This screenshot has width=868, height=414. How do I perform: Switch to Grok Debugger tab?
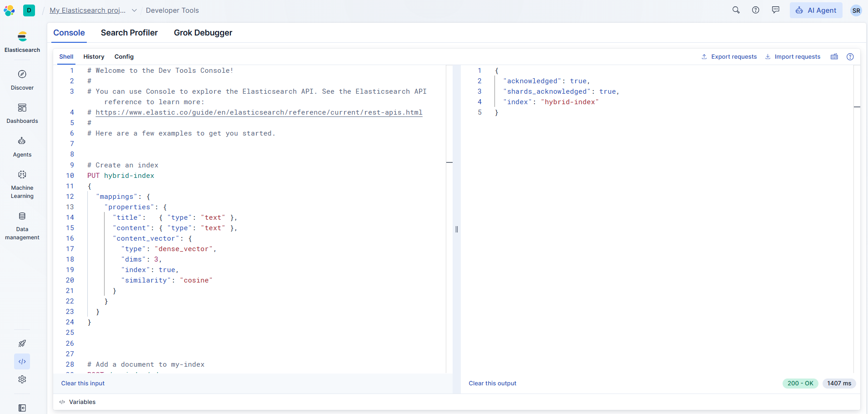[203, 33]
